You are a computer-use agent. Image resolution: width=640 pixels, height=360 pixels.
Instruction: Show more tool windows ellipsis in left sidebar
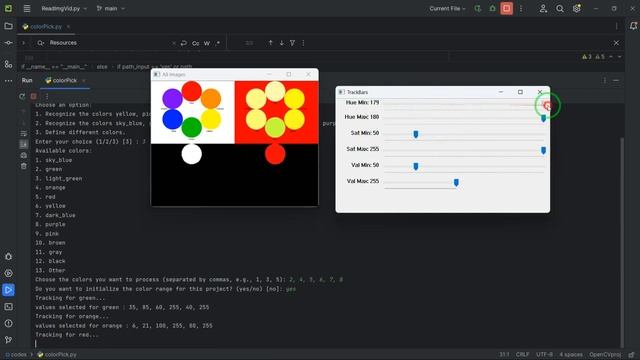pos(8,81)
